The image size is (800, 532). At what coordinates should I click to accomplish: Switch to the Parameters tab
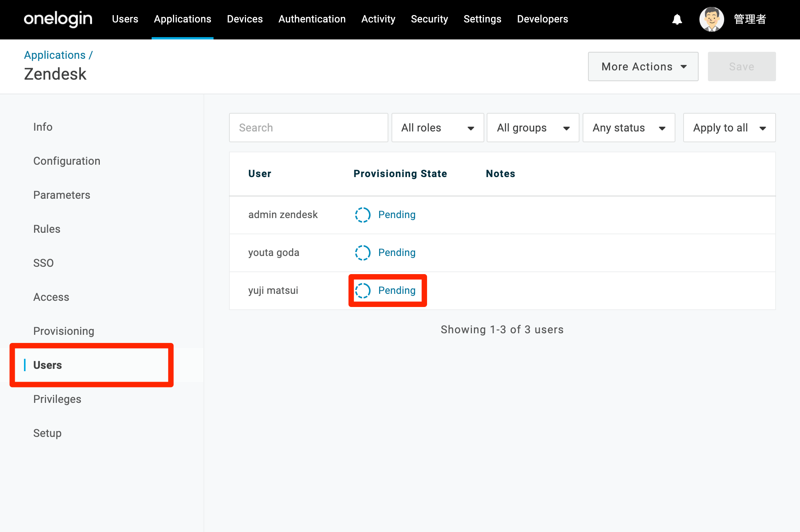click(x=62, y=195)
